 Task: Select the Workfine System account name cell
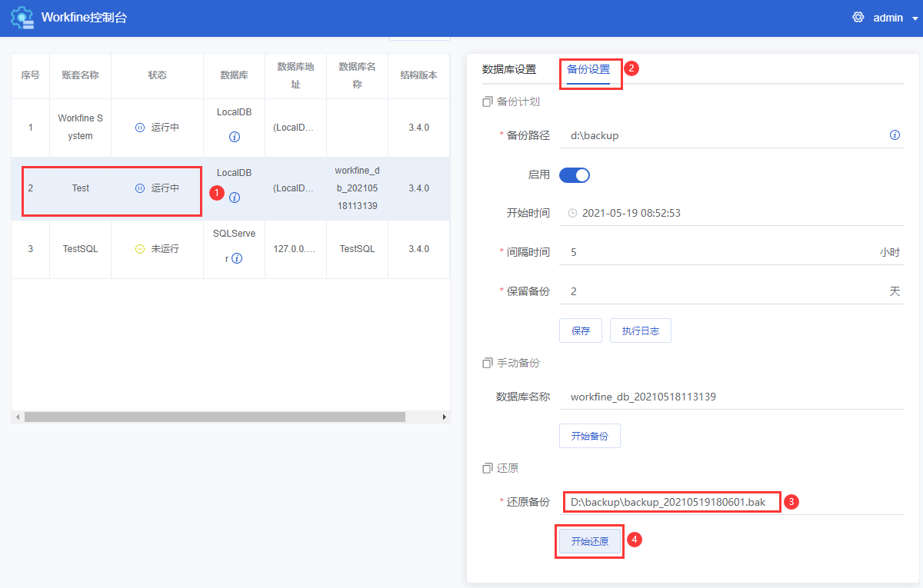click(x=81, y=128)
